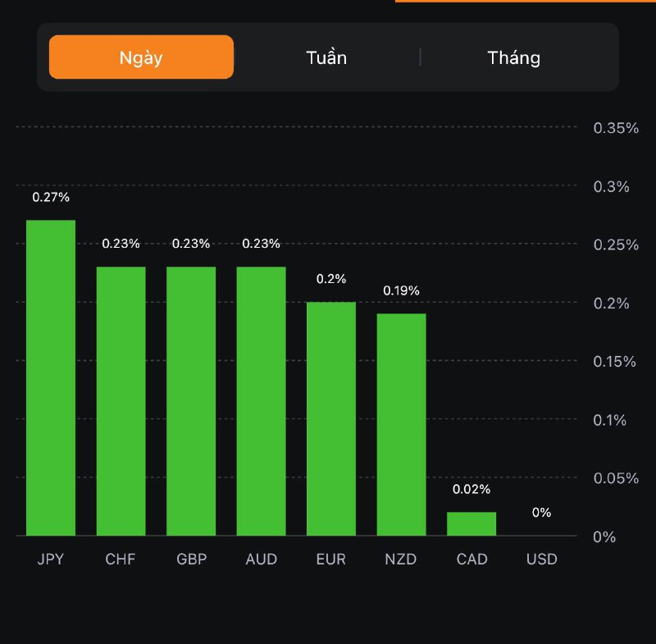The image size is (656, 644).
Task: Switch to the Tuần tab
Action: point(326,57)
